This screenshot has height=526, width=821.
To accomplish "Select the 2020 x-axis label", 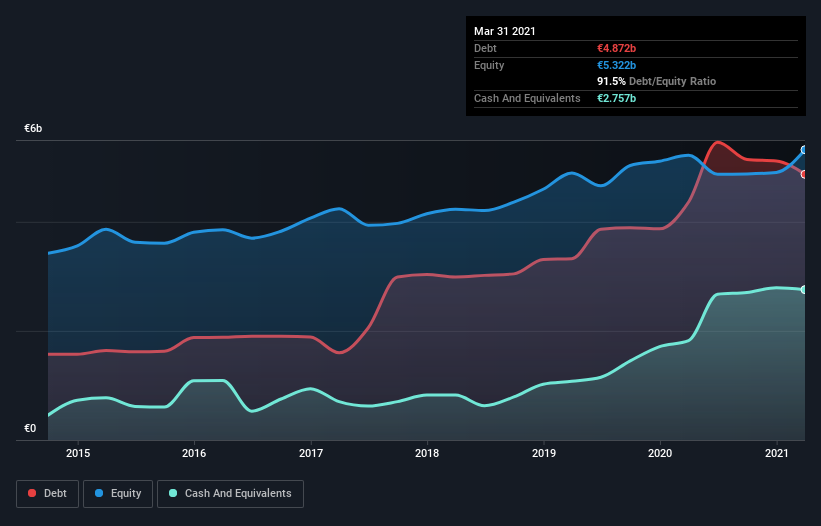I will (x=660, y=453).
